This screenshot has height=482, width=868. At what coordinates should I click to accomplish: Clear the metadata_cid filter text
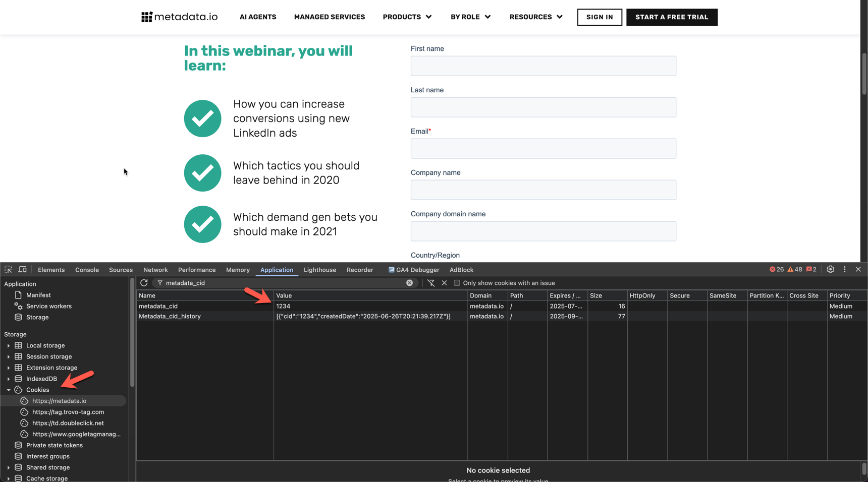tap(409, 283)
